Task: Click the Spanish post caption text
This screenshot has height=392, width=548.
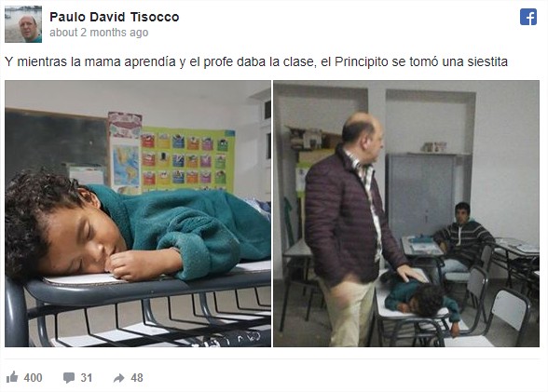Action: pos(255,61)
